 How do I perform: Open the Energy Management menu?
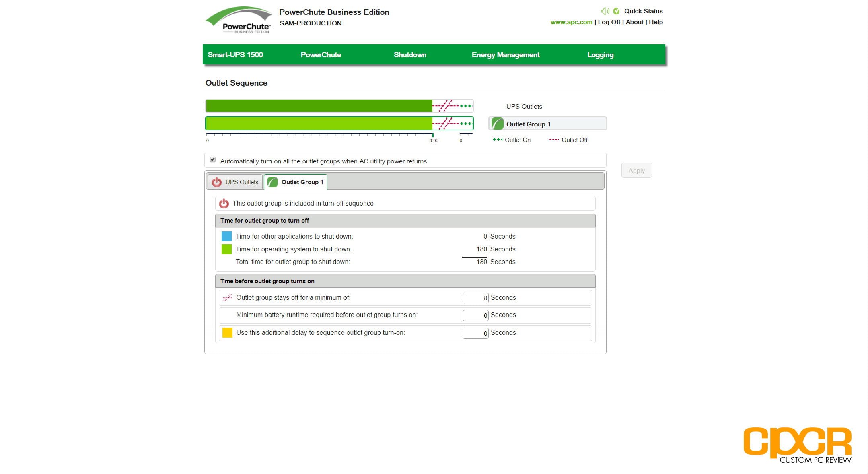pyautogui.click(x=506, y=55)
